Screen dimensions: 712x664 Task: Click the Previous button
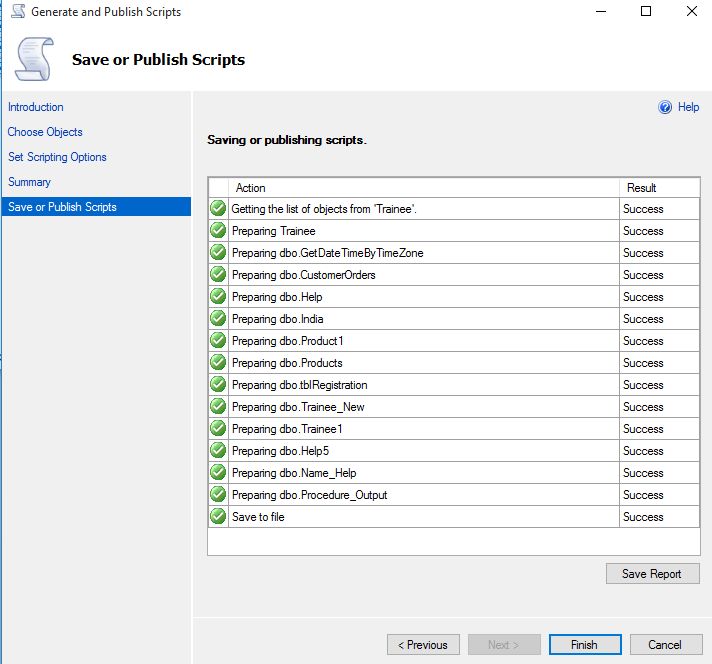423,645
